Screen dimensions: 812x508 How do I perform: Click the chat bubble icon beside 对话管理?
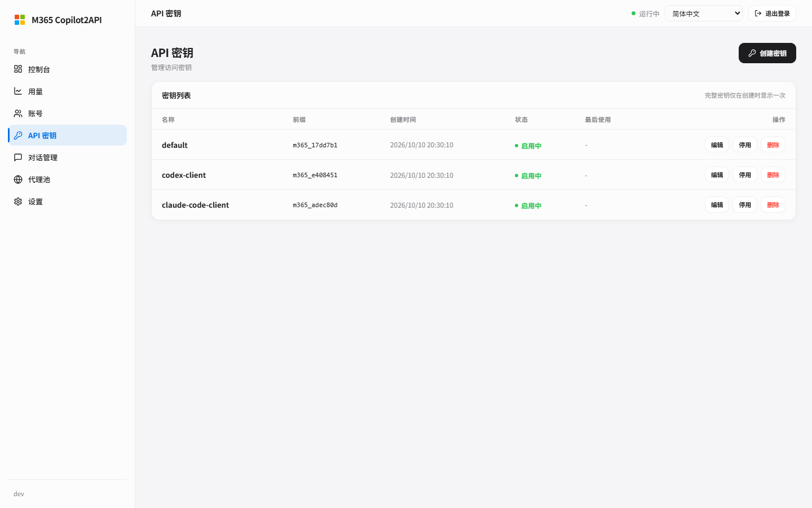point(18,157)
